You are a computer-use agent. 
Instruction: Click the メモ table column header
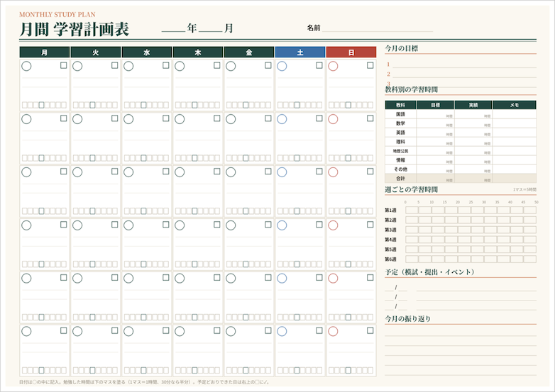pyautogui.click(x=515, y=105)
